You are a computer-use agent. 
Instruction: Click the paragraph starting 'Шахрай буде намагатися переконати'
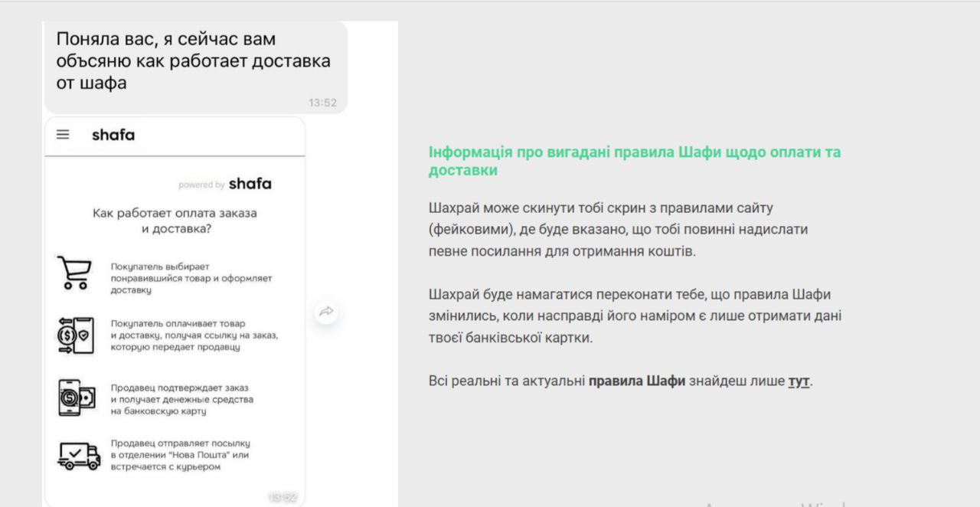[x=635, y=316]
